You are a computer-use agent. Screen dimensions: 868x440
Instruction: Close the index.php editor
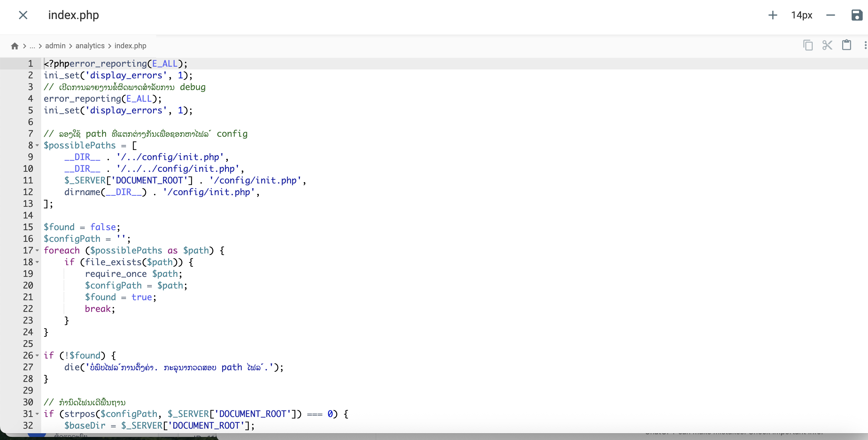[x=23, y=15]
